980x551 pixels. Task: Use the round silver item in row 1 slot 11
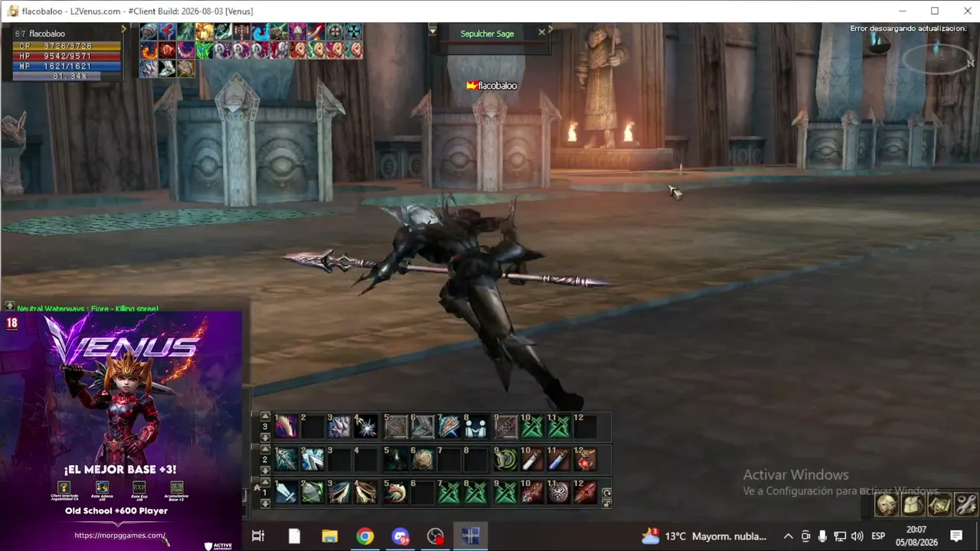[x=559, y=492]
